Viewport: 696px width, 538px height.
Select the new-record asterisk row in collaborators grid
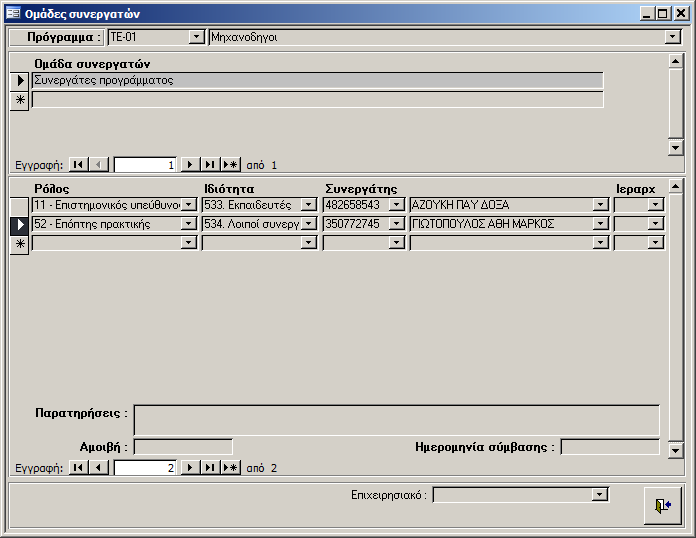(x=19, y=244)
